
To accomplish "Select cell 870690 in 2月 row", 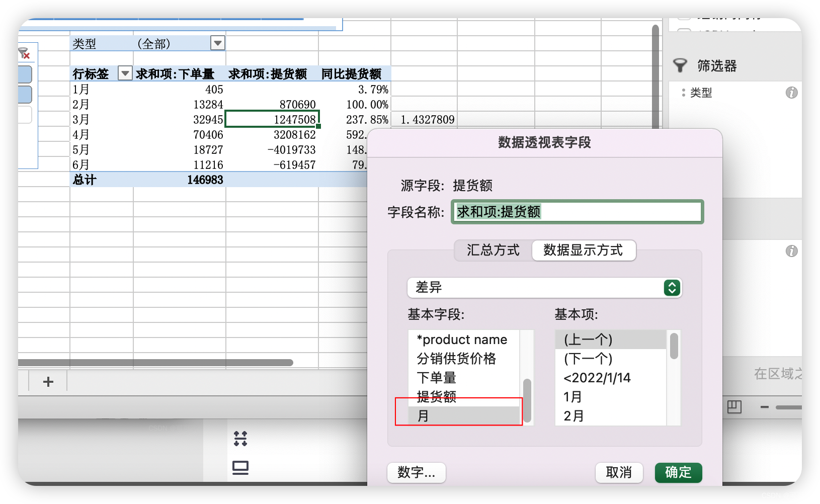I will click(272, 105).
